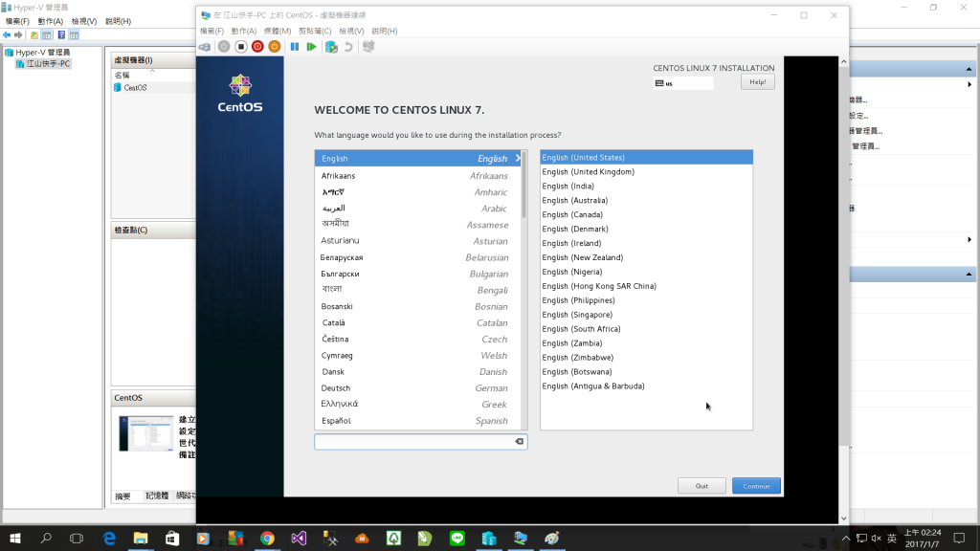
Task: Choose English (Antigua & Barbuda) locale
Action: pos(646,386)
